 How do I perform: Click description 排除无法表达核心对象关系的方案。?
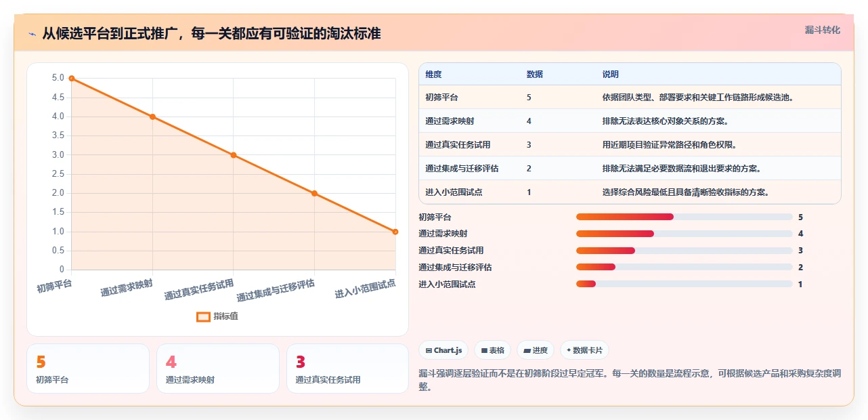tap(666, 121)
